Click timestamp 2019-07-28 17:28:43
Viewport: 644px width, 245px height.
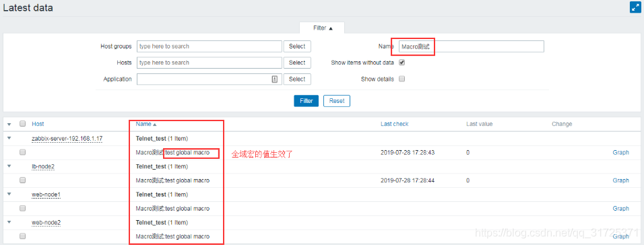click(x=408, y=152)
